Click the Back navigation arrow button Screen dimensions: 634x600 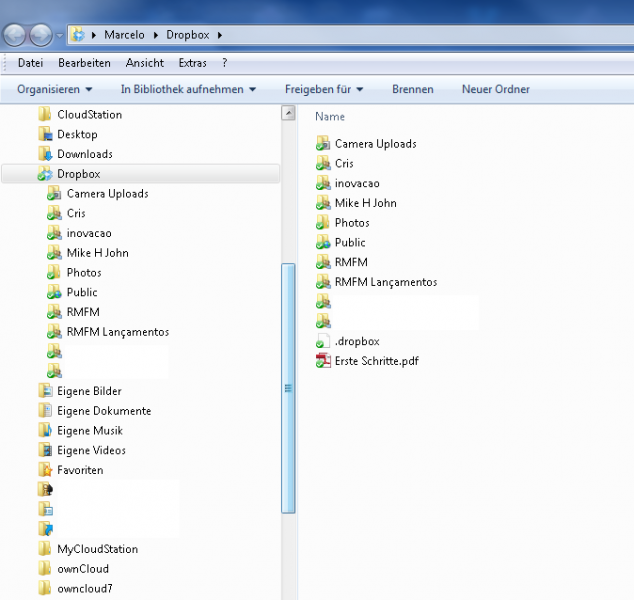[x=15, y=35]
